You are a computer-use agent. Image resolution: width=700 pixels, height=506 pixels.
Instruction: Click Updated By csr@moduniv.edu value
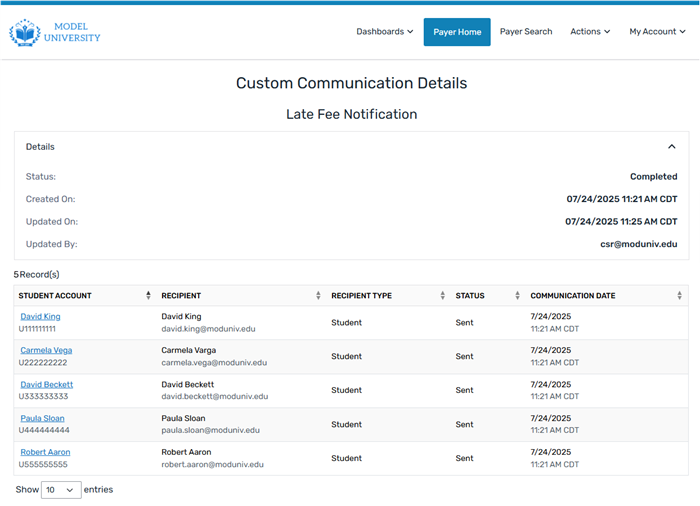(638, 244)
